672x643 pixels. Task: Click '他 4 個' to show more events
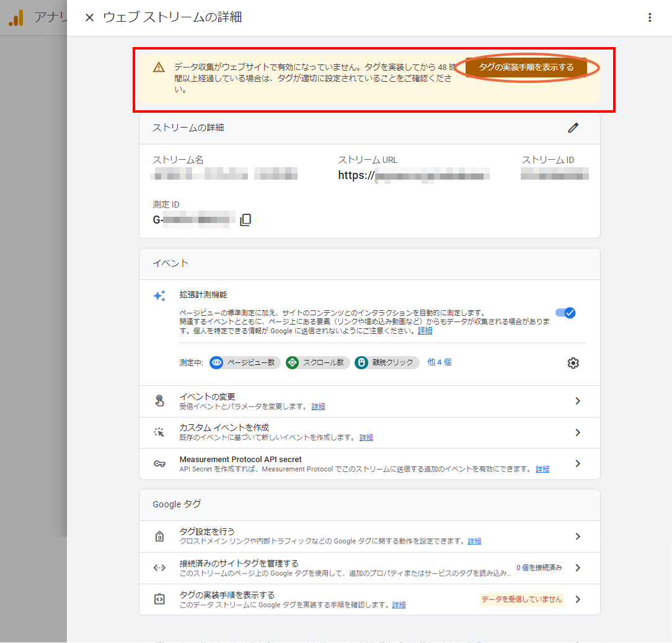tap(439, 362)
